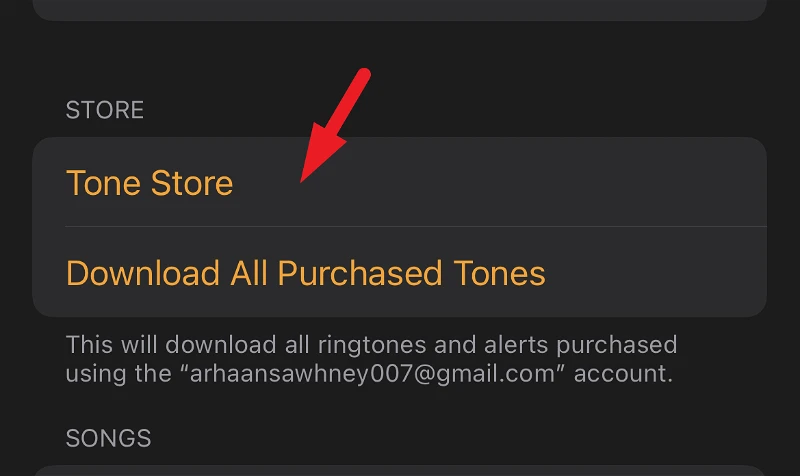800x476 pixels.
Task: Click the partially visible card beneath SONGS
Action: (x=399, y=470)
